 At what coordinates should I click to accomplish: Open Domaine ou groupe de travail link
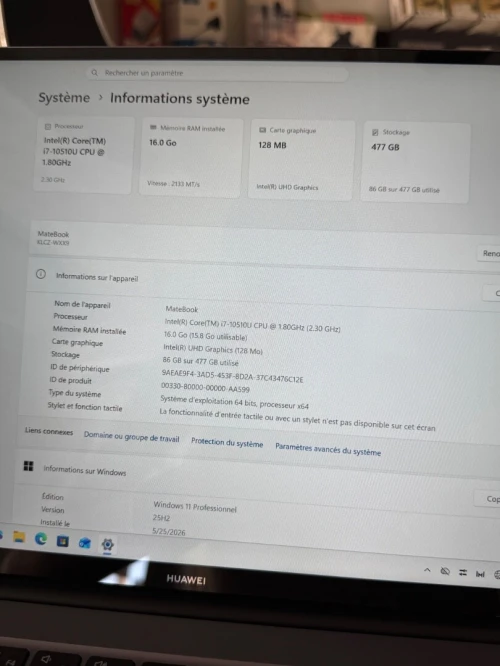(x=131, y=437)
